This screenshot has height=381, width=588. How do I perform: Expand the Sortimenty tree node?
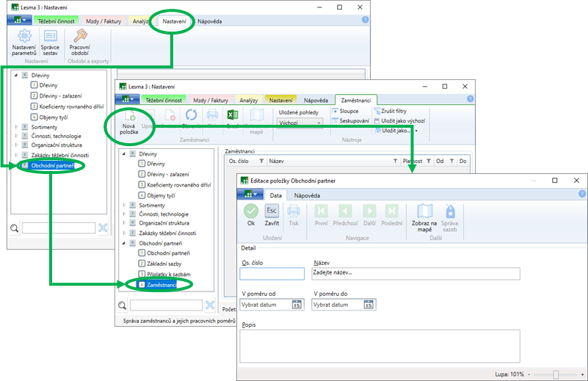coord(15,126)
